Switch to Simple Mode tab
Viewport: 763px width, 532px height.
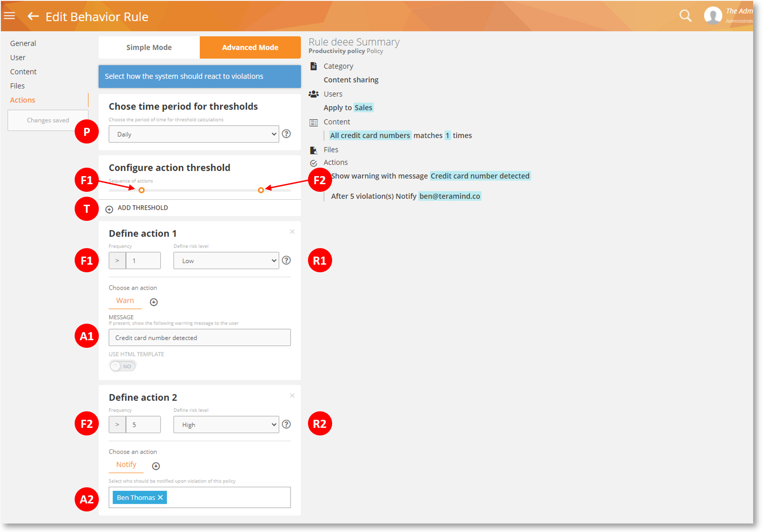coord(149,47)
